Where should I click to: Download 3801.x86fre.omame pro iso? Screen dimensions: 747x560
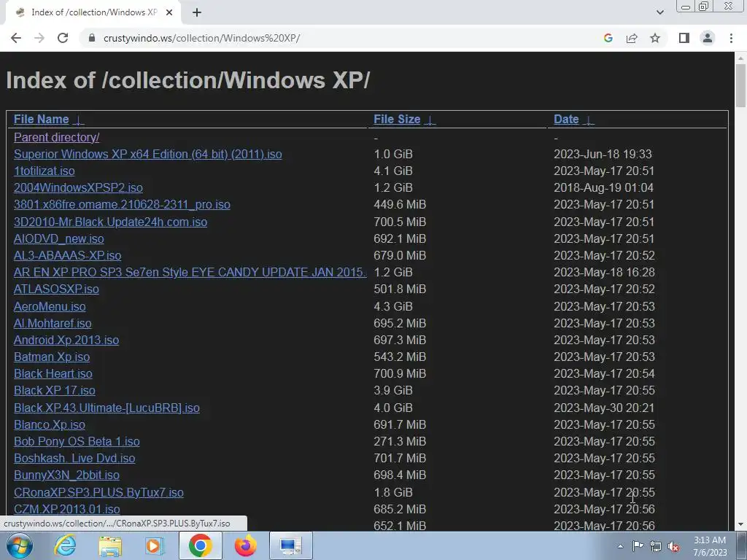coord(122,204)
